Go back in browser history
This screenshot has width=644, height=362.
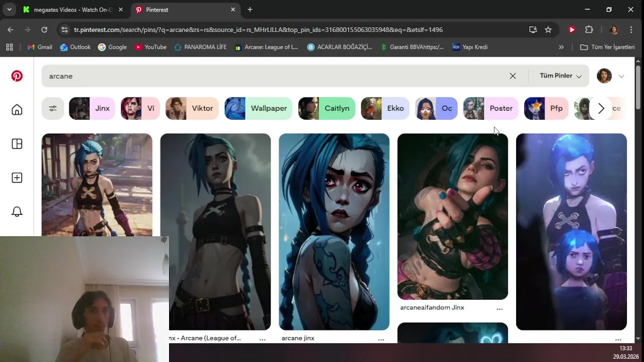pyautogui.click(x=11, y=30)
